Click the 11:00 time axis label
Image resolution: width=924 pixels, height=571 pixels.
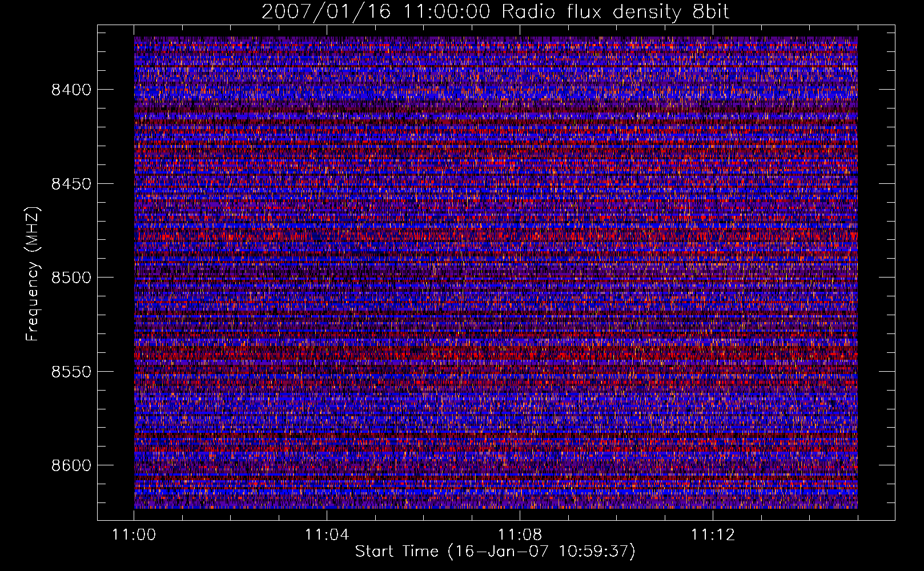click(134, 535)
